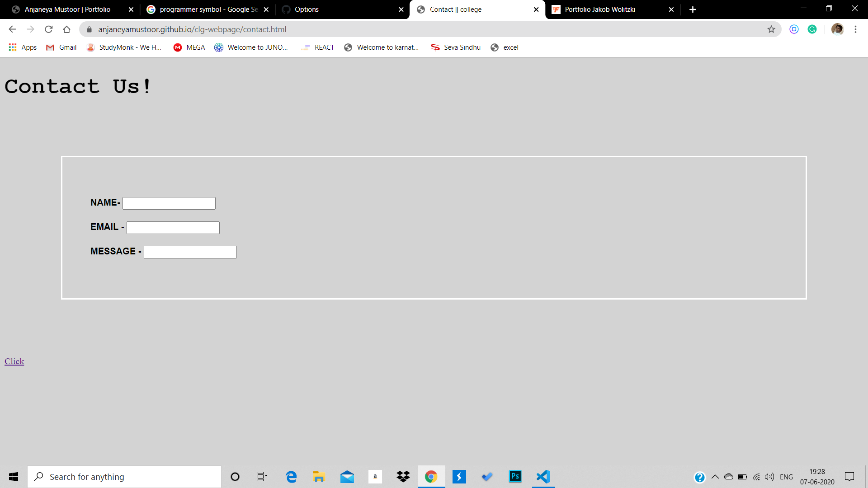Switch to Chrome on the taskbar
The height and width of the screenshot is (488, 868).
point(431,477)
